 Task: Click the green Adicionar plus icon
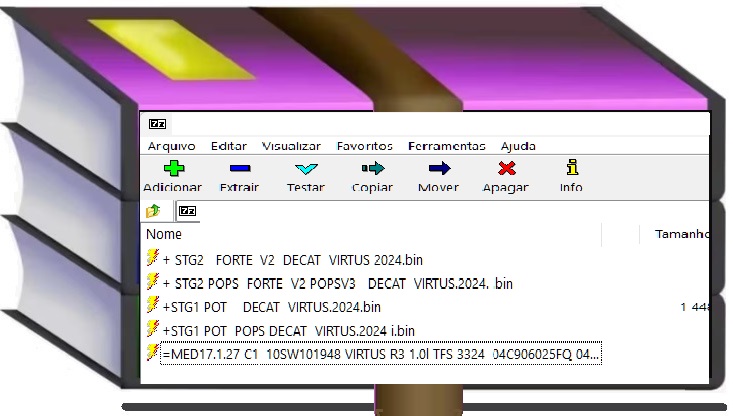(173, 169)
